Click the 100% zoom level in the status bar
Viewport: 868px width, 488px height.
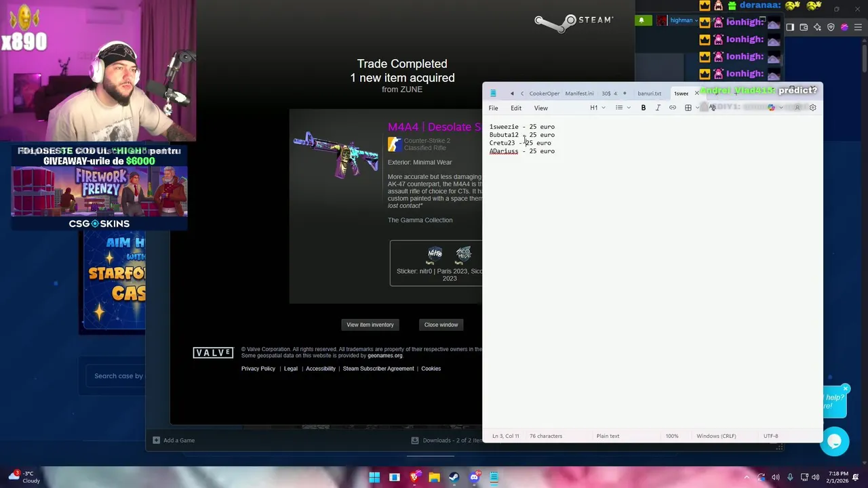671,436
